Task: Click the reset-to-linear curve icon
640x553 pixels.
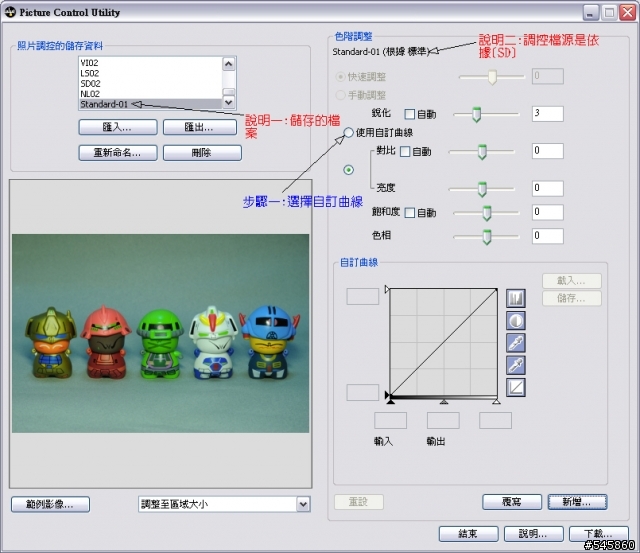Action: coord(516,387)
